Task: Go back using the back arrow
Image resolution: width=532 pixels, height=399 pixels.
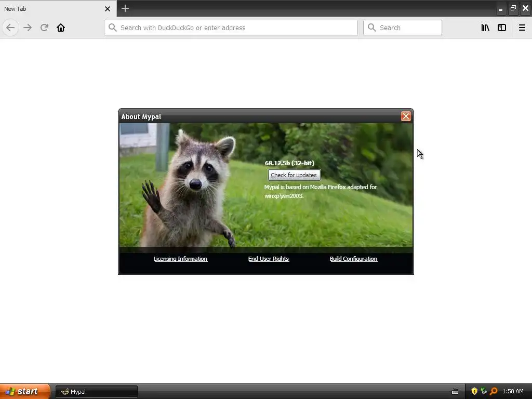Action: pos(10,28)
